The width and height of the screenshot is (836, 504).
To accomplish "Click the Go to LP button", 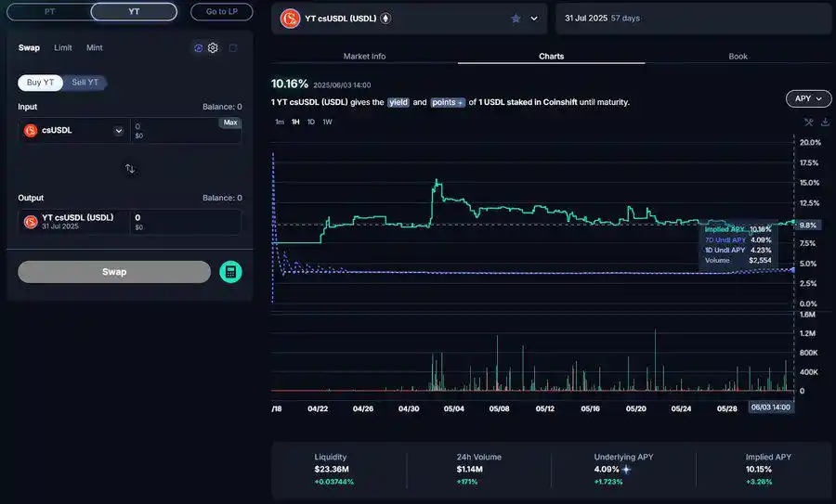I will 221,12.
